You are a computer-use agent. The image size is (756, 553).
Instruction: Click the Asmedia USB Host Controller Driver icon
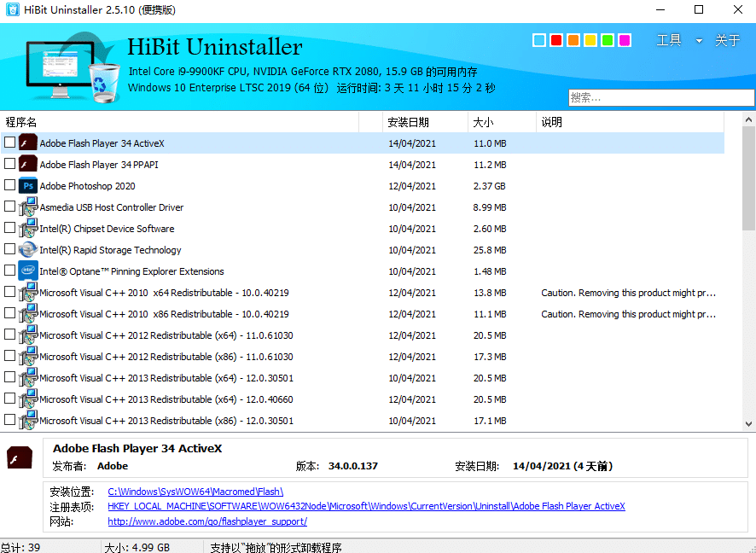pyautogui.click(x=28, y=207)
